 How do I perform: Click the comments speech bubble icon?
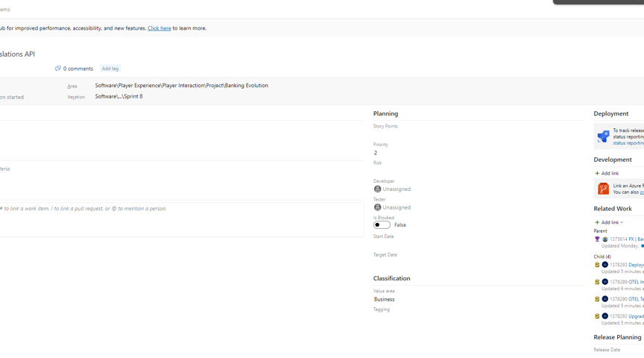click(x=57, y=69)
